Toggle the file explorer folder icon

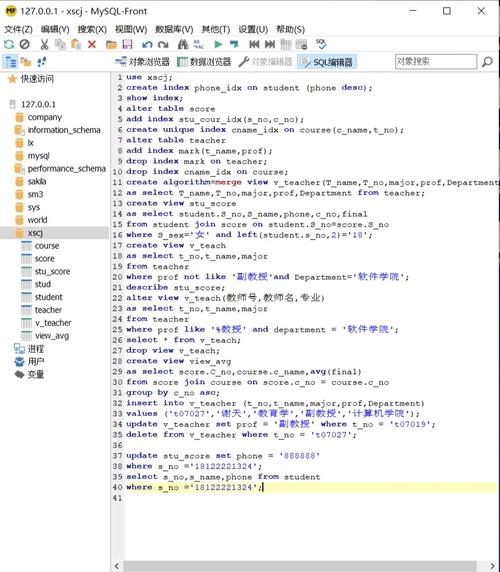pyautogui.click(x=26, y=62)
